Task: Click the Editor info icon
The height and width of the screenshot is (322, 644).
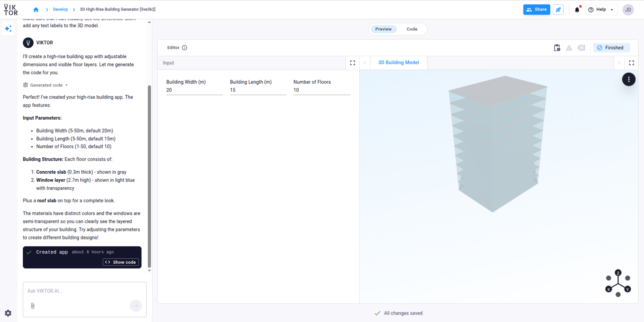Action: 184,48
